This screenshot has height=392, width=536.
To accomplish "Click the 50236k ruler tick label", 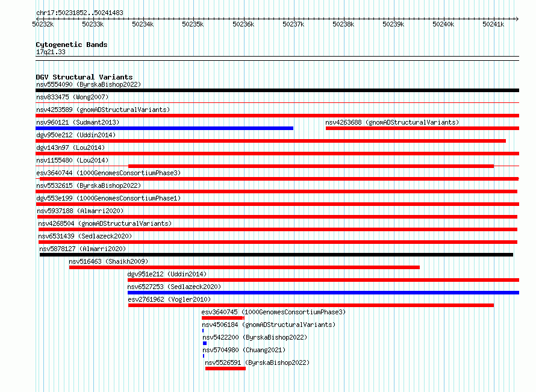I will click(243, 24).
